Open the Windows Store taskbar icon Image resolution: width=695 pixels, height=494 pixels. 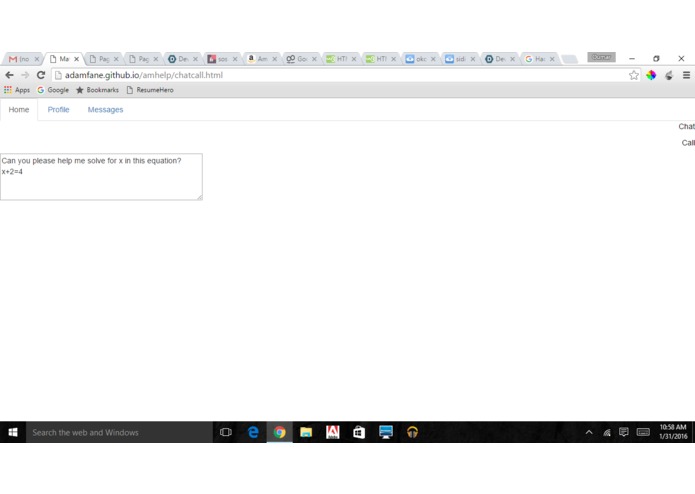[359, 432]
